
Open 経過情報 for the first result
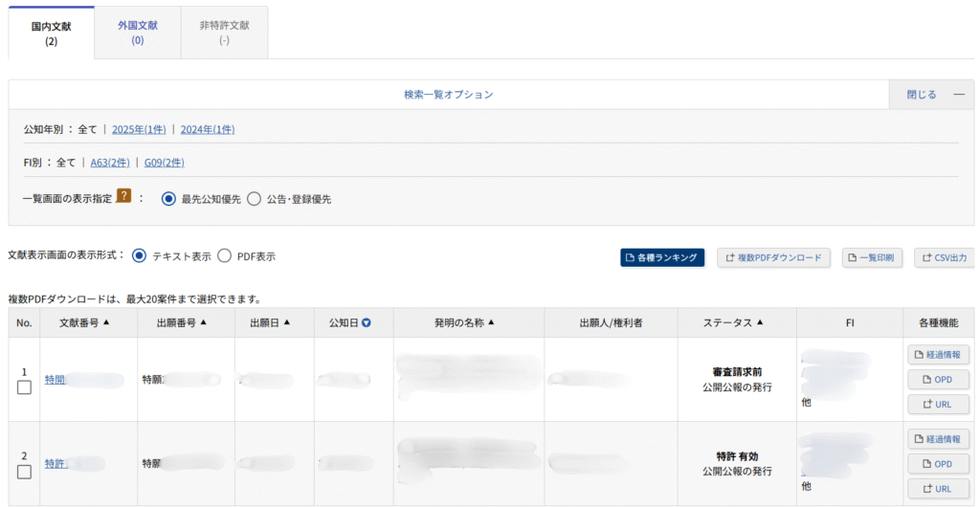click(938, 355)
